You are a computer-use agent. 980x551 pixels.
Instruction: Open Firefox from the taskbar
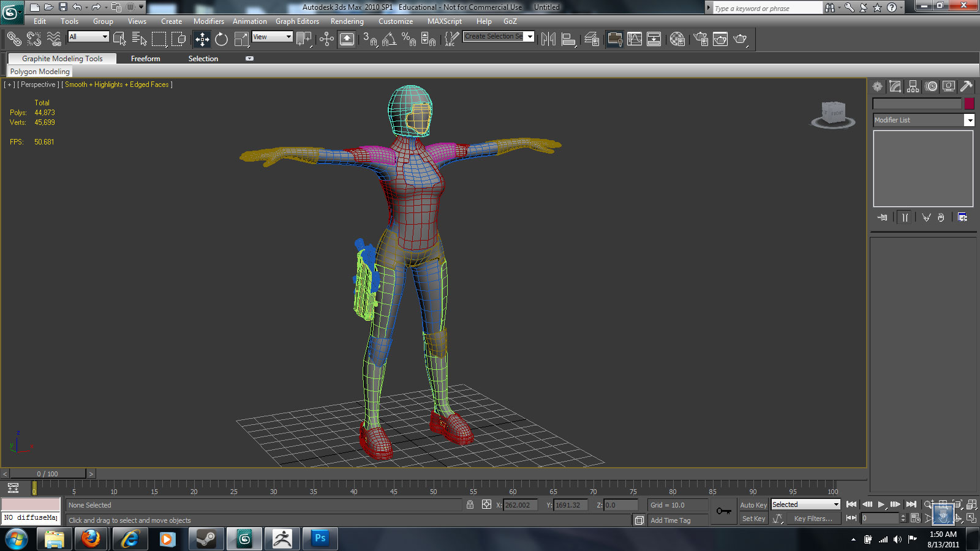(91, 539)
